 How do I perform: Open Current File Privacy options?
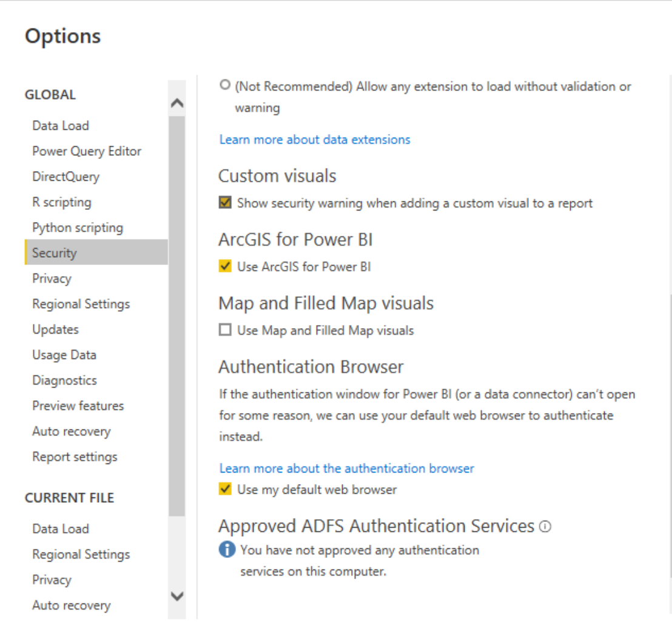(x=52, y=580)
